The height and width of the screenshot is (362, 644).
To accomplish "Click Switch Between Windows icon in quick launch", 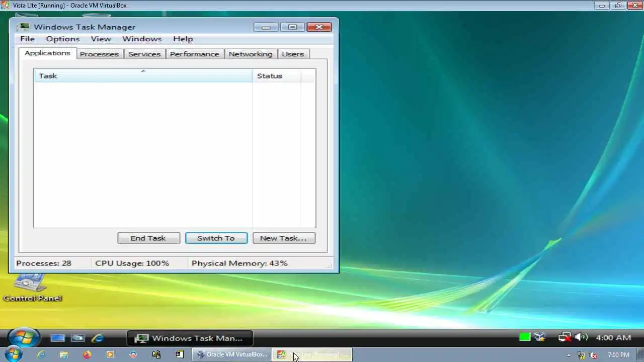I will [77, 338].
